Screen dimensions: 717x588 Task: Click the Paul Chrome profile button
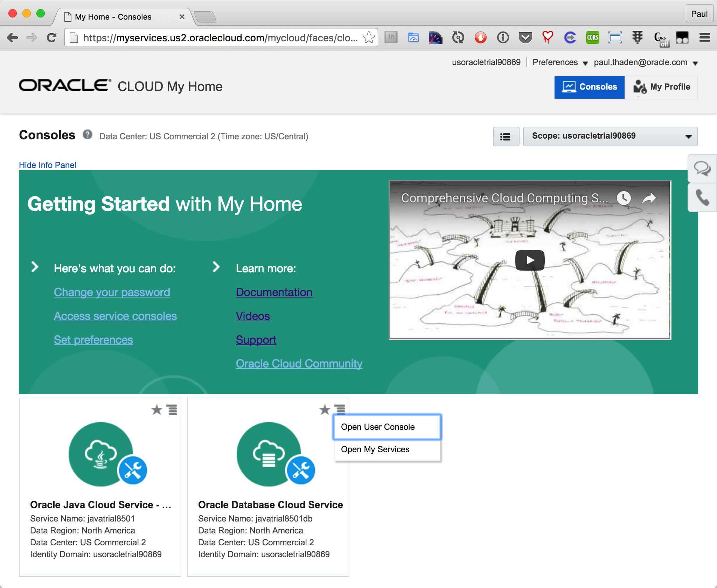coord(699,14)
